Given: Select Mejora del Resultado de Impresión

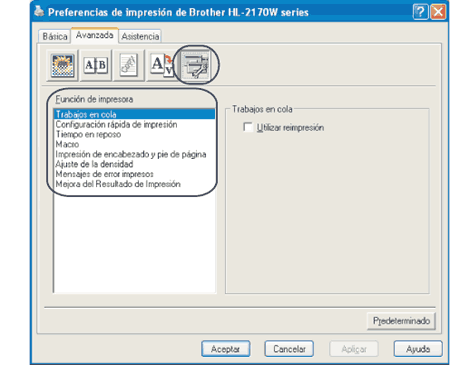Looking at the screenshot, I should point(134,184).
